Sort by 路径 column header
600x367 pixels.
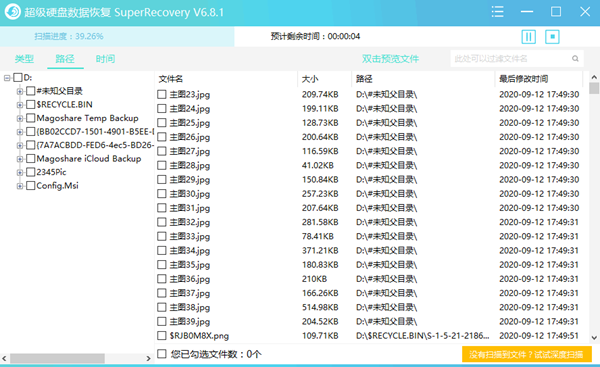click(x=364, y=79)
